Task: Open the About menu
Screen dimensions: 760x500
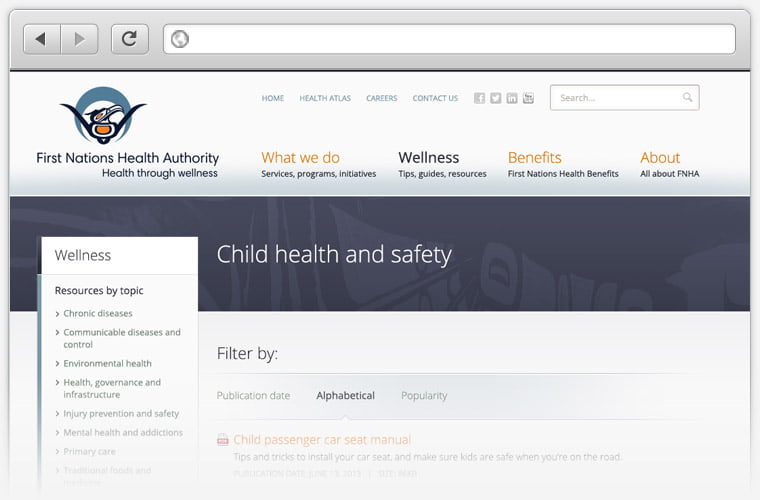Action: click(660, 157)
